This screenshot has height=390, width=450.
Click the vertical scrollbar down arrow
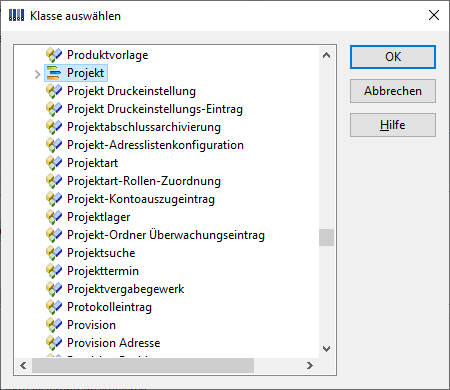pyautogui.click(x=327, y=349)
